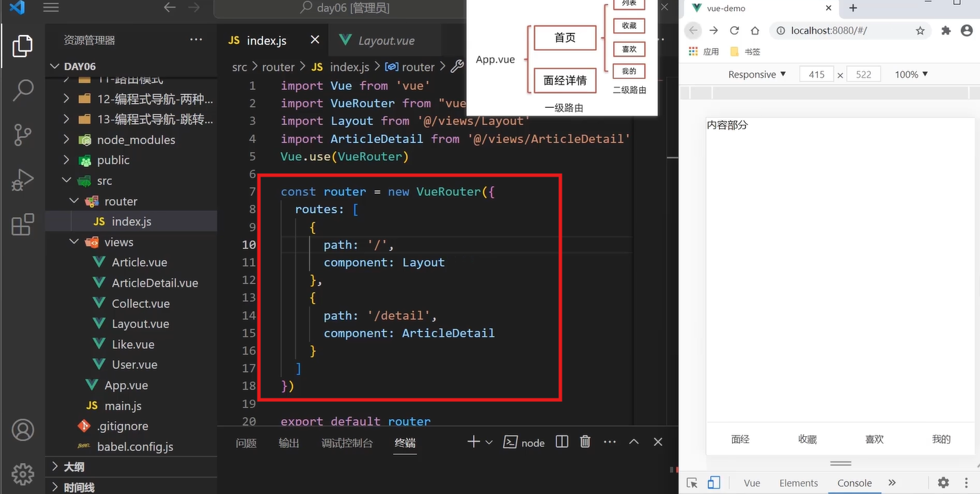This screenshot has width=980, height=494.
Task: Open the 100% zoom dropdown
Action: click(911, 74)
